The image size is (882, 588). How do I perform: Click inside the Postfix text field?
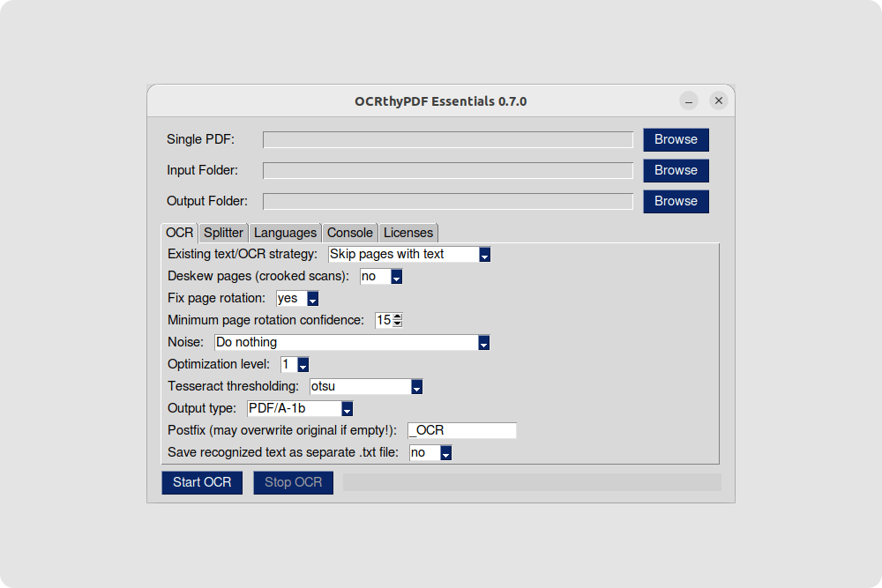(x=461, y=430)
